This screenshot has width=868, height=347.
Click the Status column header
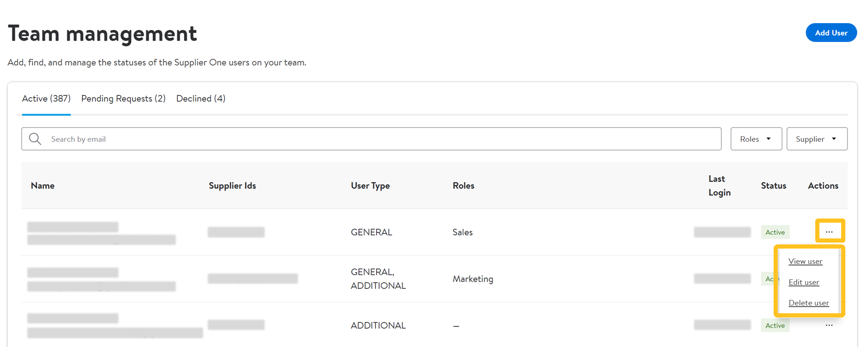click(773, 186)
